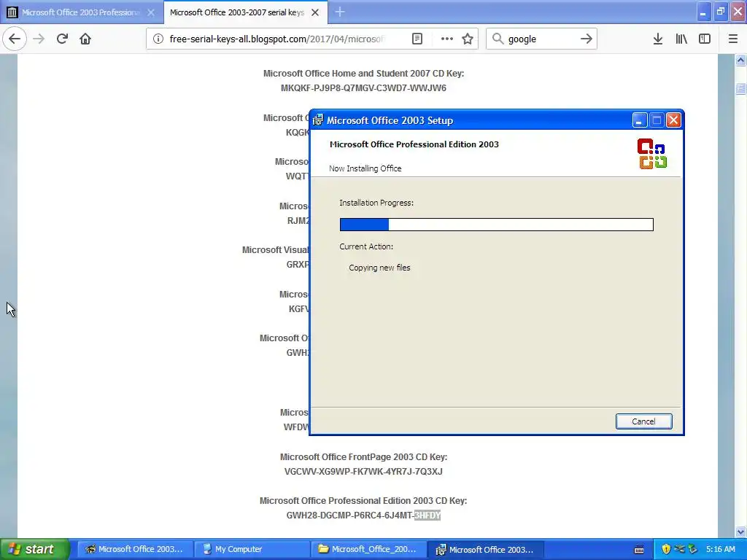Image resolution: width=747 pixels, height=560 pixels.
Task: Minimize the Firefox browser window
Action: tap(703, 12)
